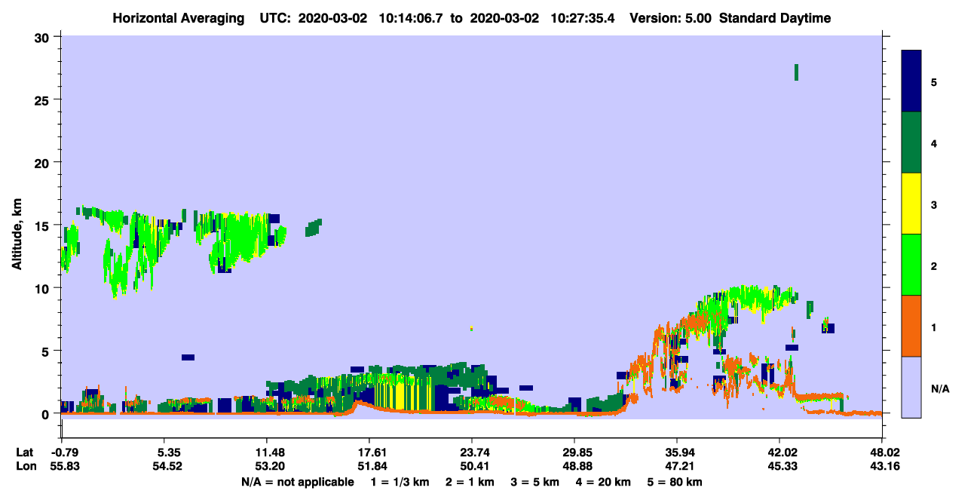Click the start time '10:14:06.7' in title
Viewport: 980px width, 503px height.
point(412,18)
